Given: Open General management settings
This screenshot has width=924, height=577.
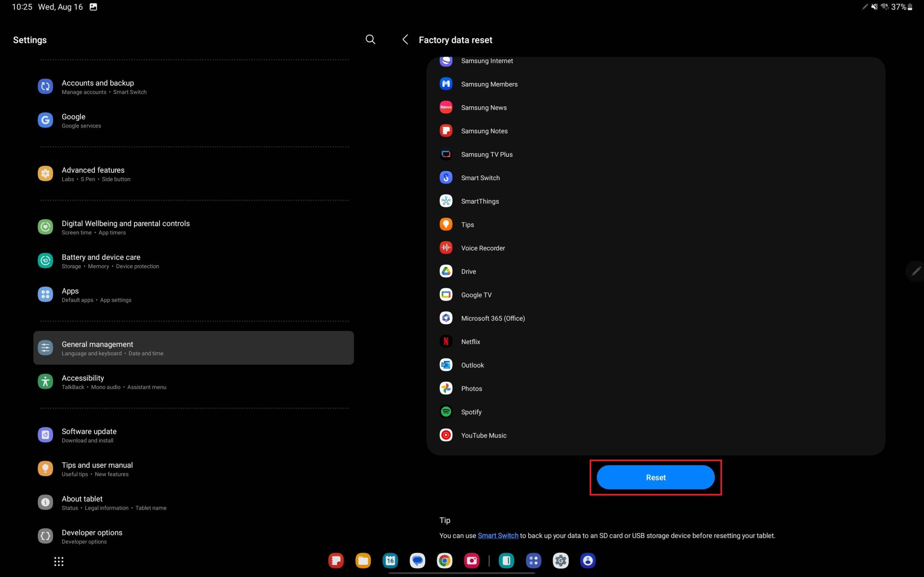Looking at the screenshot, I should pos(193,348).
